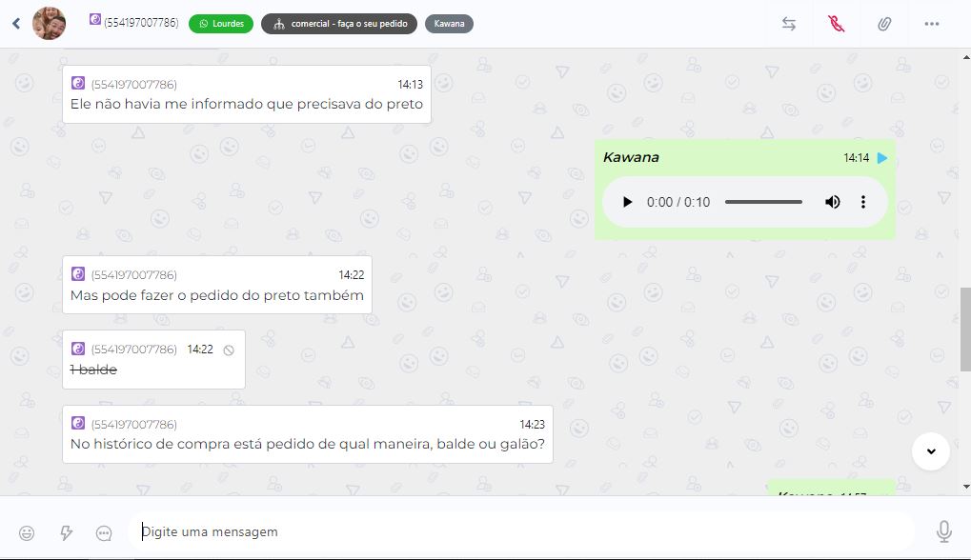
Task: Open the contact profile picture
Action: click(x=49, y=24)
